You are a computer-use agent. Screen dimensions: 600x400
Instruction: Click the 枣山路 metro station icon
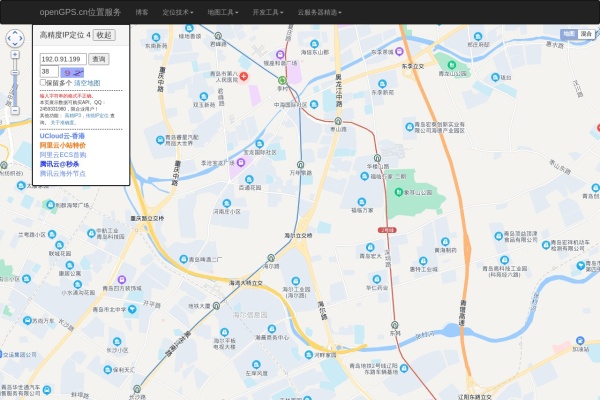338,119
